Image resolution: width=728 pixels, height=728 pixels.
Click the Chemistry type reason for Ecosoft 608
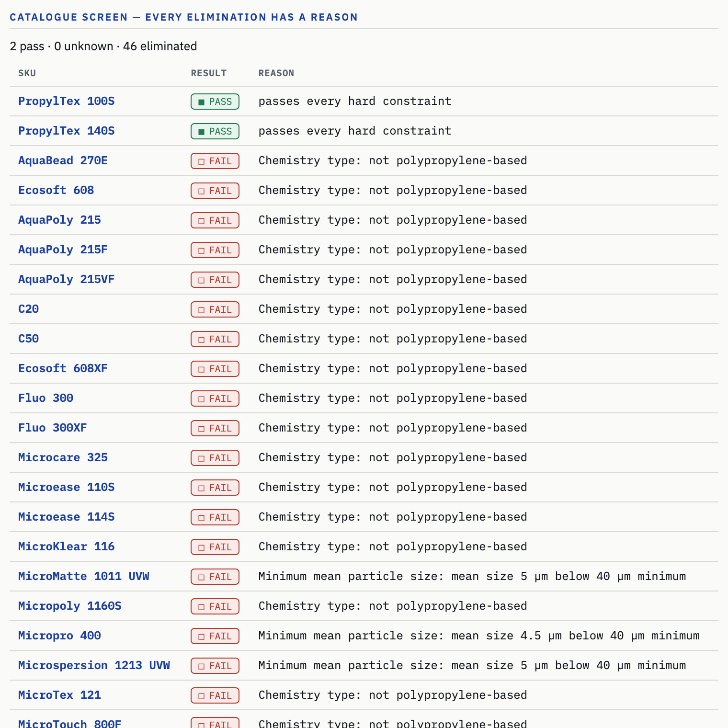393,190
